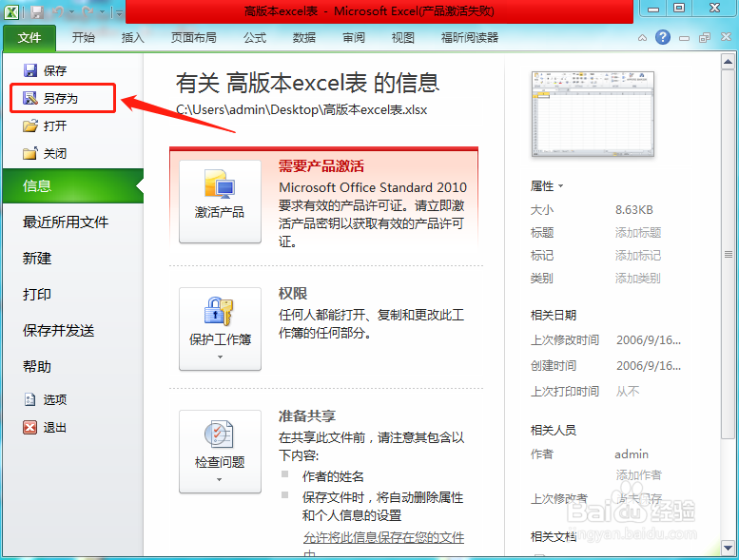Open the 保护工作簿 dropdown button

pos(220,329)
